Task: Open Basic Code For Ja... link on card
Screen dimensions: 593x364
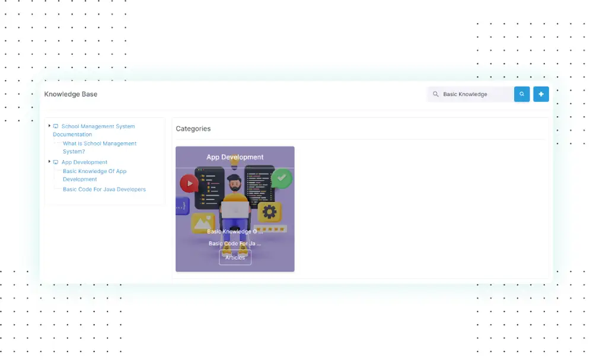Action: coord(235,243)
